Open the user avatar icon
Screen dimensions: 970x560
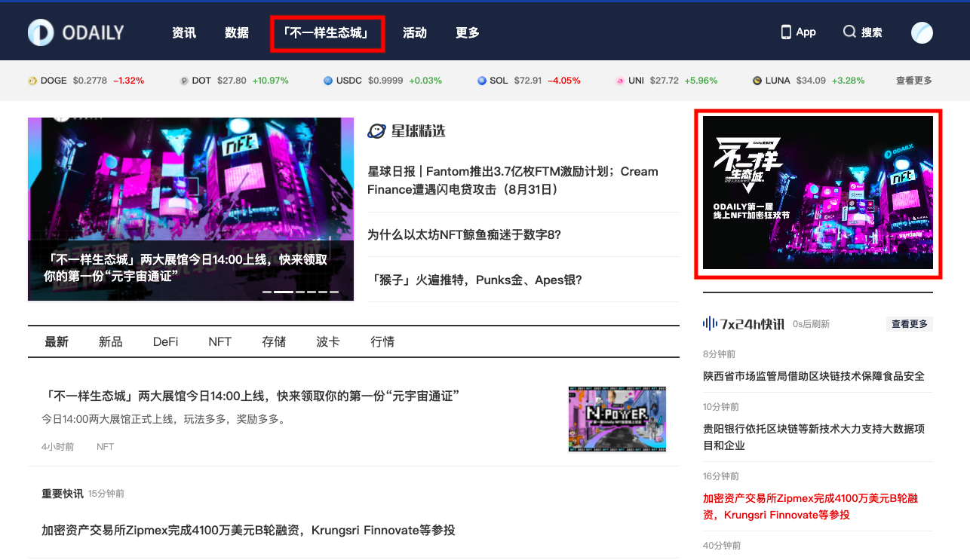coord(922,32)
